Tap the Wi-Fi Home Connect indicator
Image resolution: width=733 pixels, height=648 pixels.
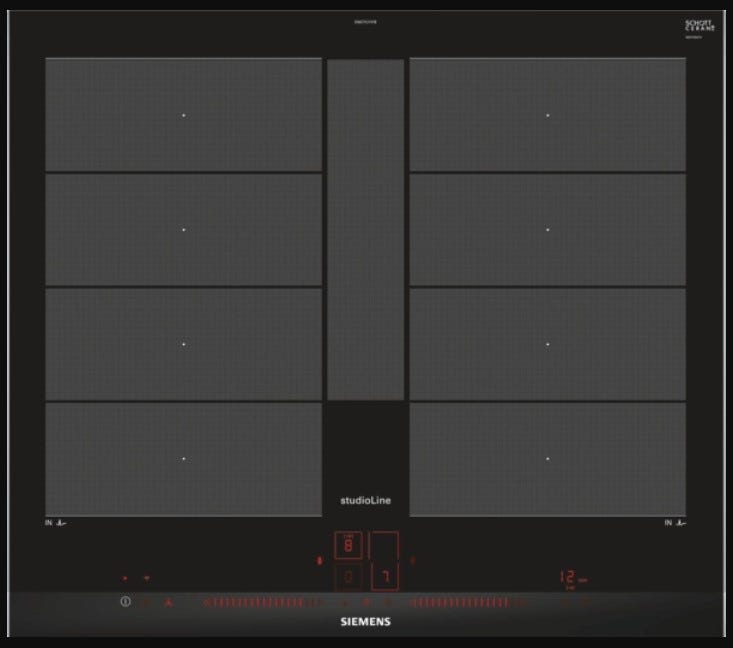(x=147, y=578)
